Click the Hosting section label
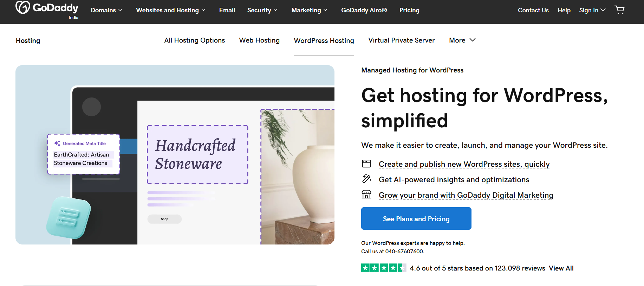This screenshot has height=286, width=644. pos(28,40)
